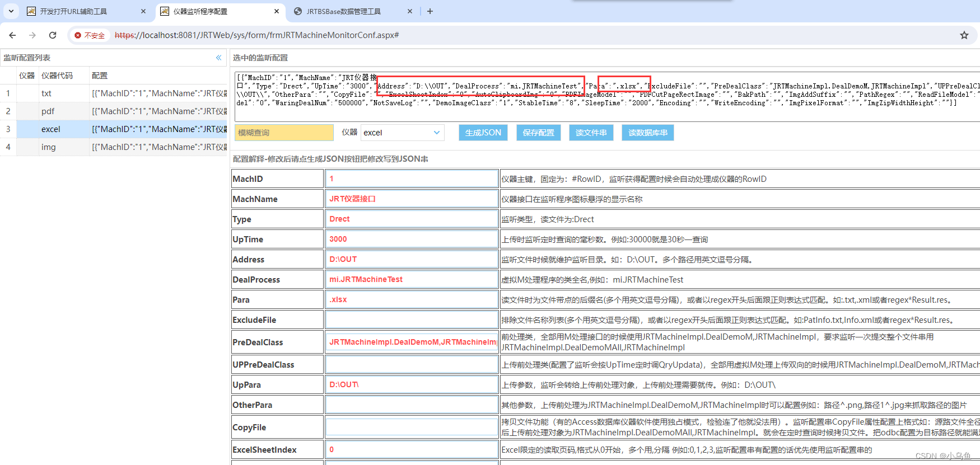Switch to the 开发打开URL辅助工具 tab
Image resolution: width=980 pixels, height=465 pixels.
73,11
